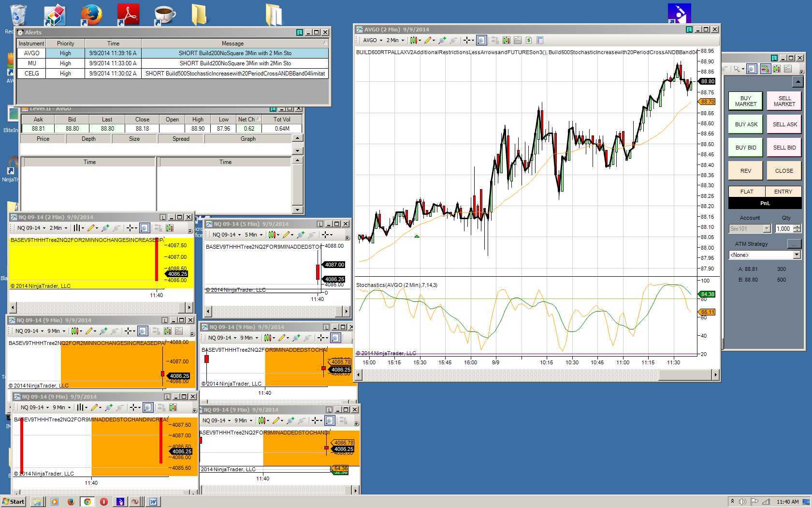Click the Price column header in Level II
The height and width of the screenshot is (508, 812).
tap(43, 139)
